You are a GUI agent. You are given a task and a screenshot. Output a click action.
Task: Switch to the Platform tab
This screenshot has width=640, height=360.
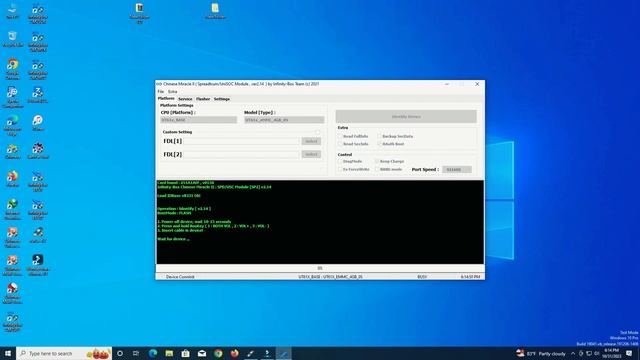coord(166,99)
